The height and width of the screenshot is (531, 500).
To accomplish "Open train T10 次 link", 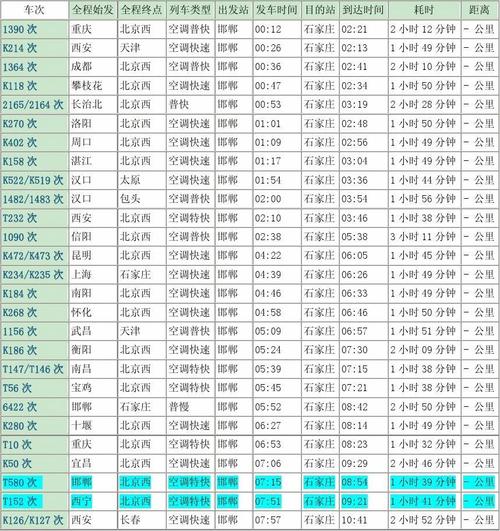I will pyautogui.click(x=17, y=444).
